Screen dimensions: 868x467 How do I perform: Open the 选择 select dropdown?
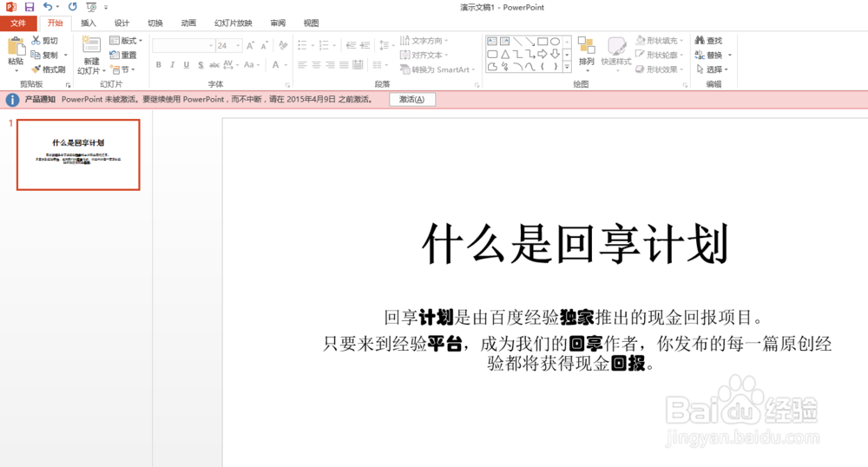[x=712, y=69]
